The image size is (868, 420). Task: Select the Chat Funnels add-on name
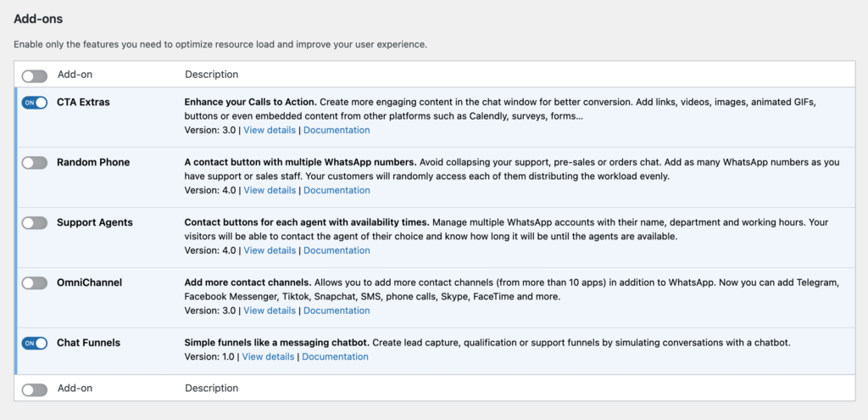coord(88,343)
